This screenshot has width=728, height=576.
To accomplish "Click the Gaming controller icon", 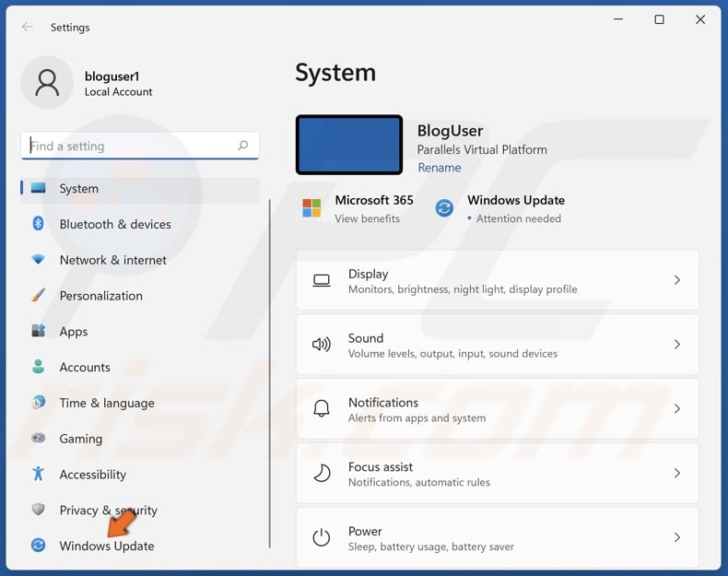I will [38, 438].
